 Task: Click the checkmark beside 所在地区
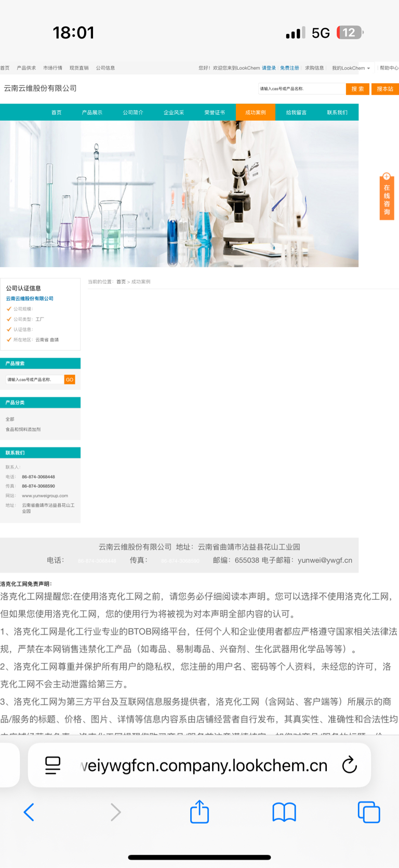[x=9, y=339]
